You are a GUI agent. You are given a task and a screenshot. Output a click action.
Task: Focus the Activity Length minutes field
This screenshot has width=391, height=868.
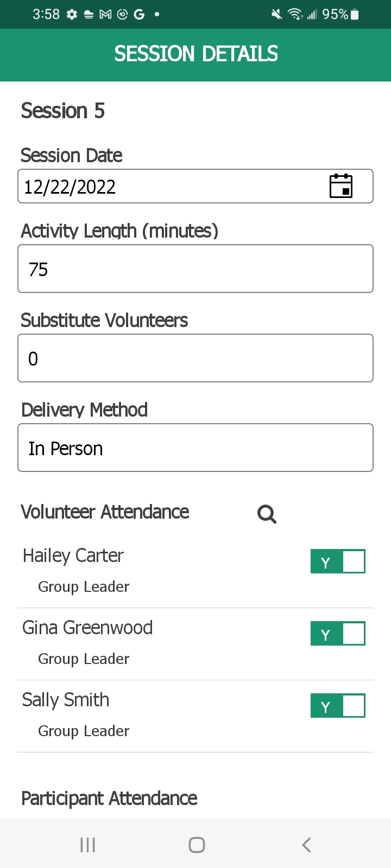coord(195,269)
